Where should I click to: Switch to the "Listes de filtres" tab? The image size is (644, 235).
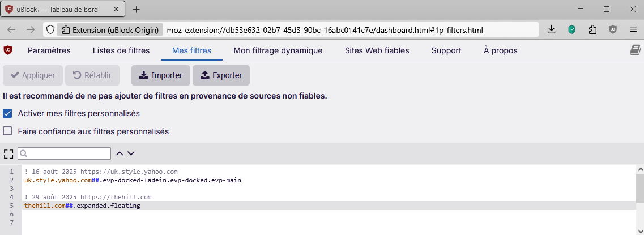pos(121,50)
